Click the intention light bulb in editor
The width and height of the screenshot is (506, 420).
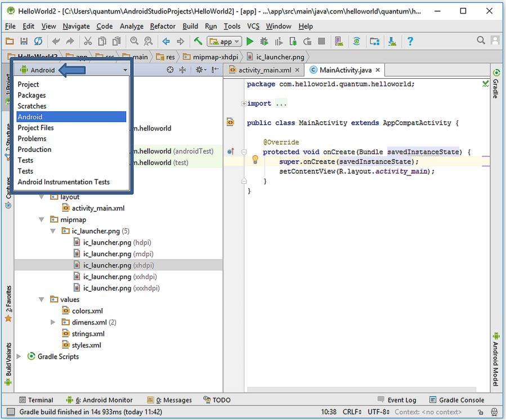pyautogui.click(x=255, y=159)
